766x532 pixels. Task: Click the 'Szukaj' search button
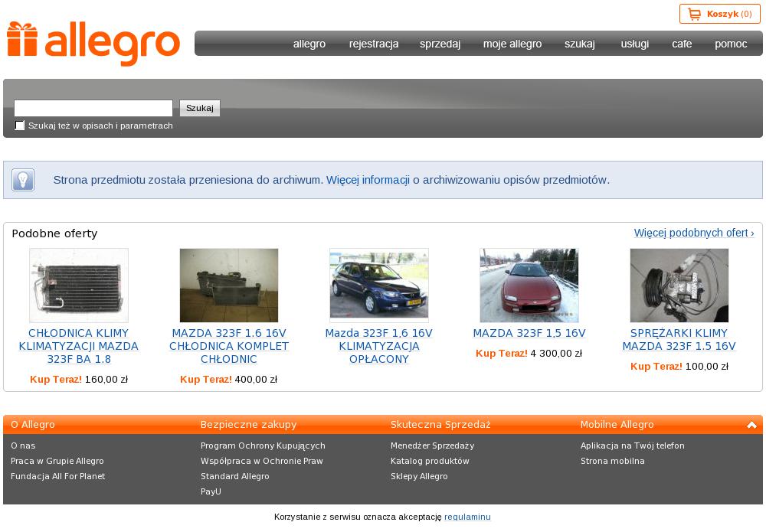coord(200,108)
